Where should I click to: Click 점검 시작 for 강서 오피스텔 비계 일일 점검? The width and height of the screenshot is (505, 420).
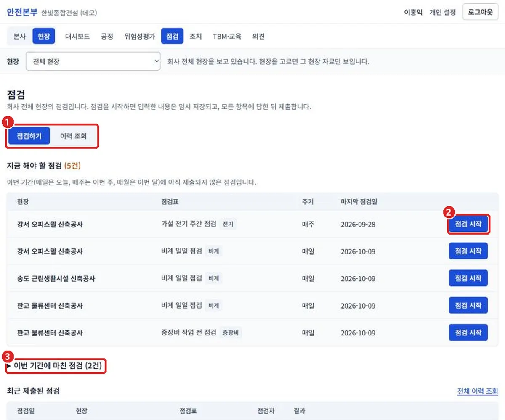click(x=468, y=251)
